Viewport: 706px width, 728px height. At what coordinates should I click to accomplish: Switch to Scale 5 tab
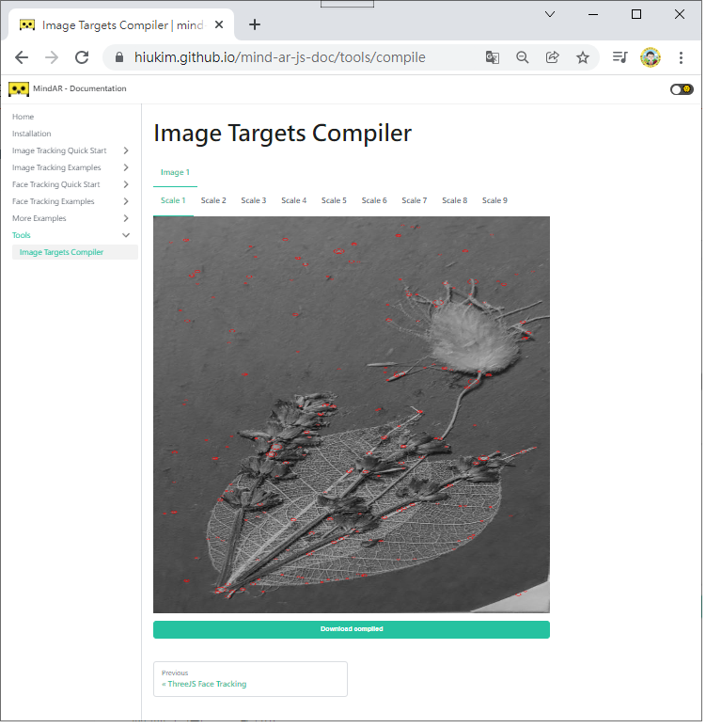[x=334, y=200]
